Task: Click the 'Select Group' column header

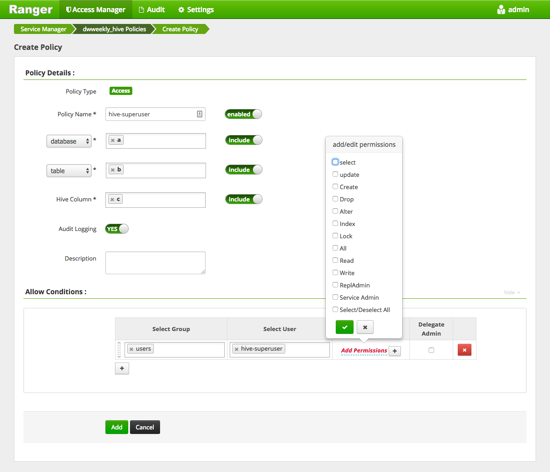Action: tap(171, 329)
